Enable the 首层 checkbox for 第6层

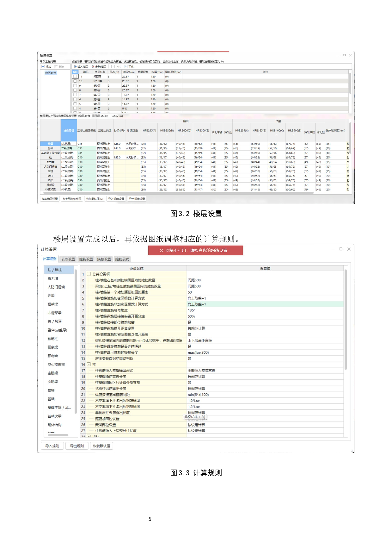click(x=75, y=99)
